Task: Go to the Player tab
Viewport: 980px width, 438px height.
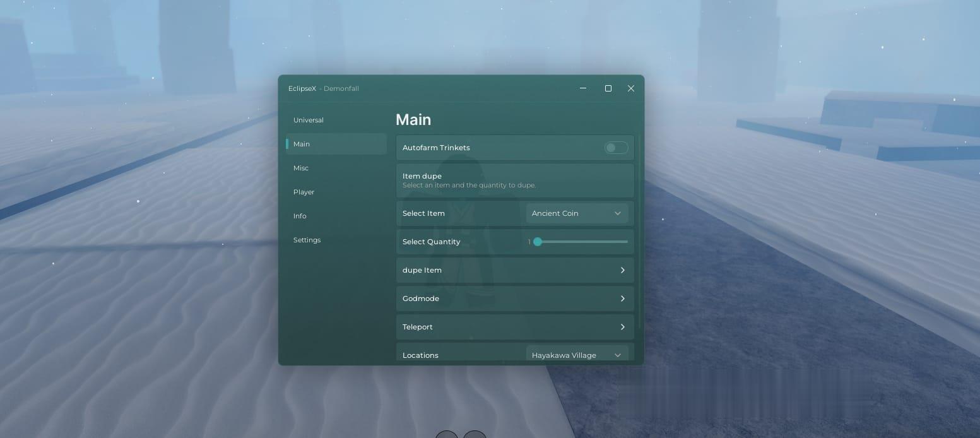Action: point(304,192)
